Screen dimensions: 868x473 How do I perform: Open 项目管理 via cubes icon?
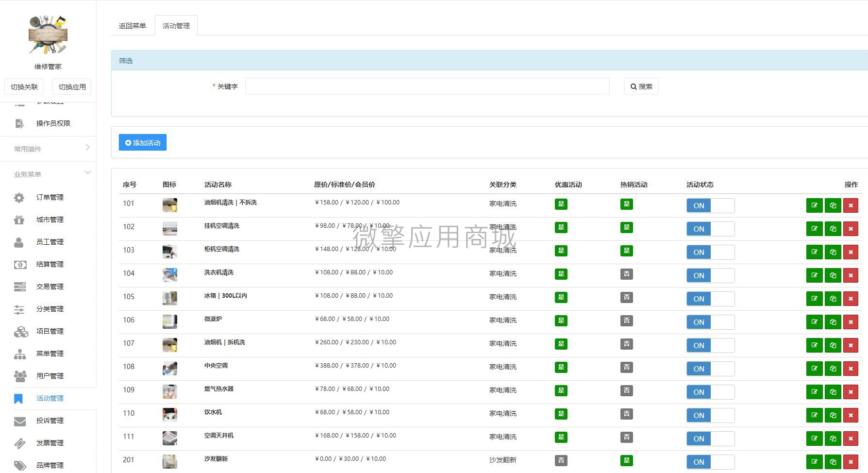[x=21, y=332]
